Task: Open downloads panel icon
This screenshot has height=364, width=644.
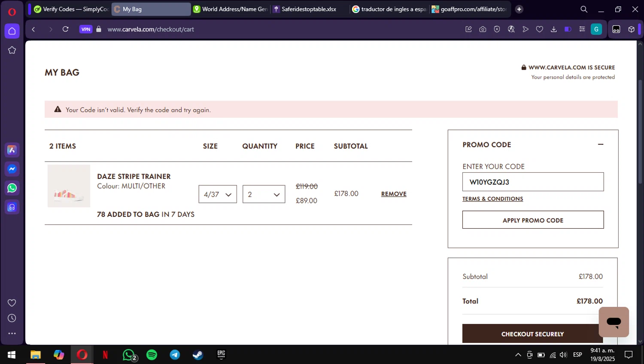Action: coord(554,29)
